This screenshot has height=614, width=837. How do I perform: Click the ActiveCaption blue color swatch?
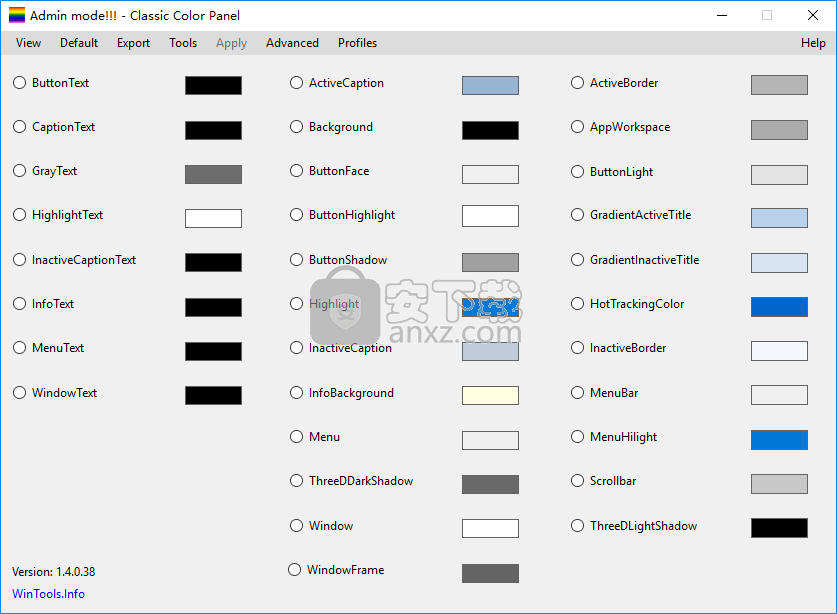(x=491, y=85)
